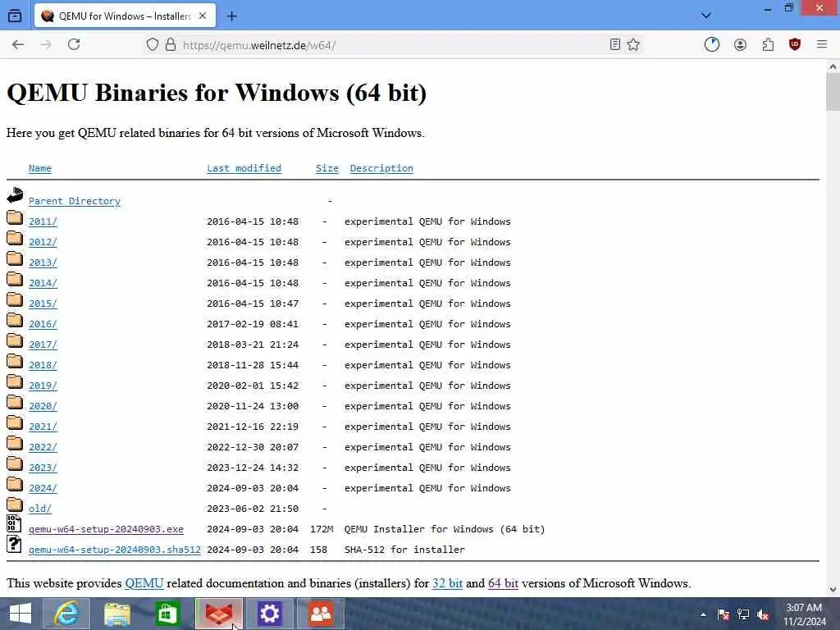This screenshot has width=840, height=630.
Task: Open the 2023/ folder link
Action: point(43,468)
